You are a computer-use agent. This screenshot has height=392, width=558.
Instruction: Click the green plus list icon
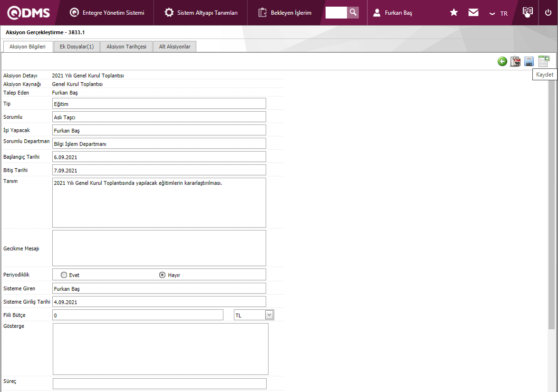point(543,61)
